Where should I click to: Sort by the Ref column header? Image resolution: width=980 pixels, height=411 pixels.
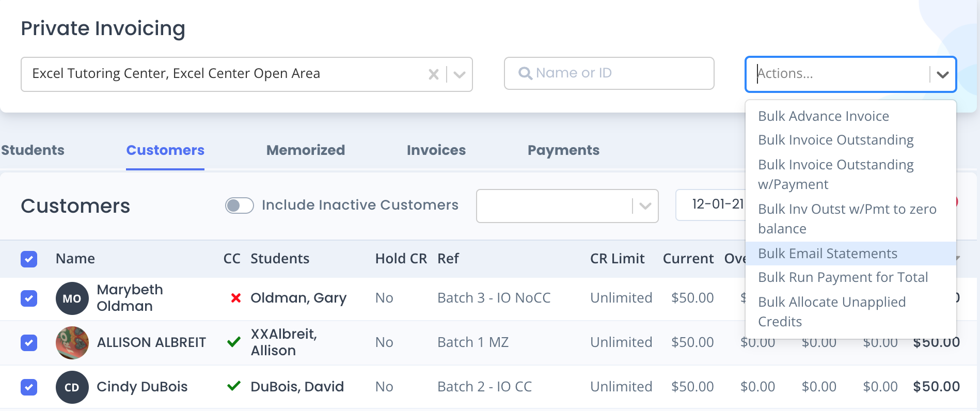pos(448,259)
